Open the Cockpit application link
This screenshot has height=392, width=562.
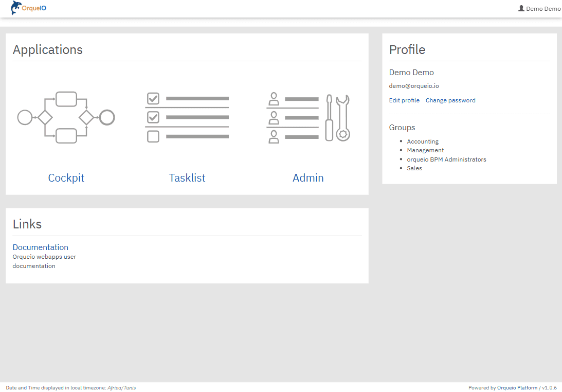(66, 177)
